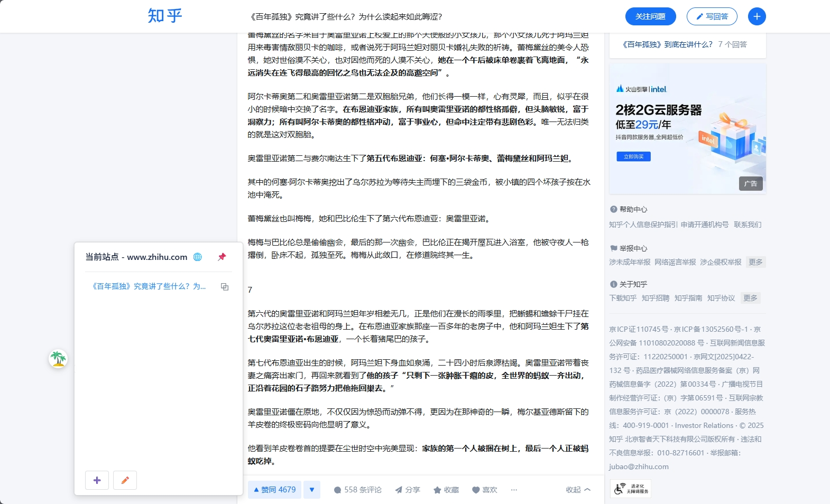
Task: Expand 更多 in 举报中心 section
Action: [755, 262]
